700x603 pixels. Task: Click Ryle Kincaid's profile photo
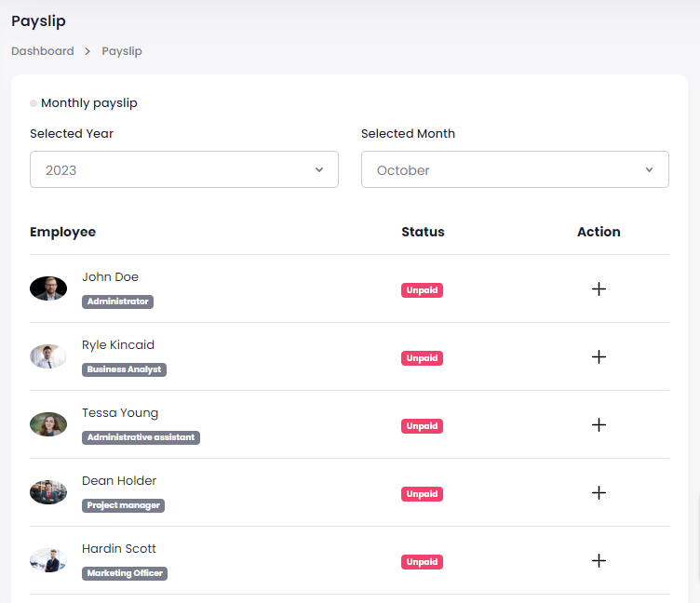[48, 356]
